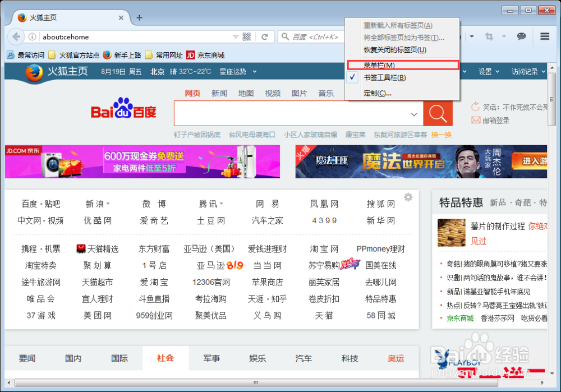This screenshot has width=561, height=392.
Task: Open the 火狐官方站点 bookmark folder
Action: pos(74,55)
